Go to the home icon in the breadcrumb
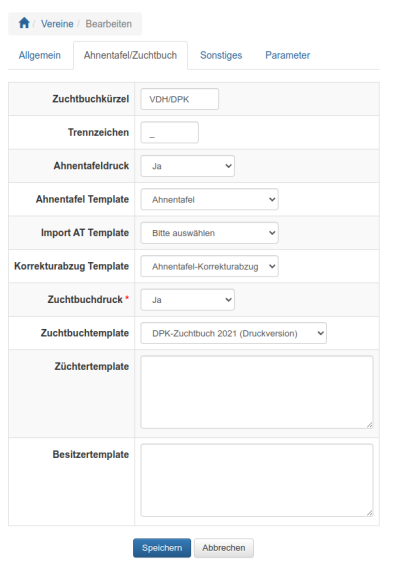 [24, 23]
